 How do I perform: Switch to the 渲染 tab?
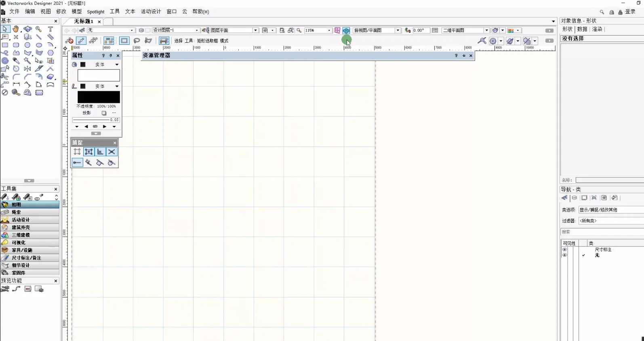coord(597,29)
